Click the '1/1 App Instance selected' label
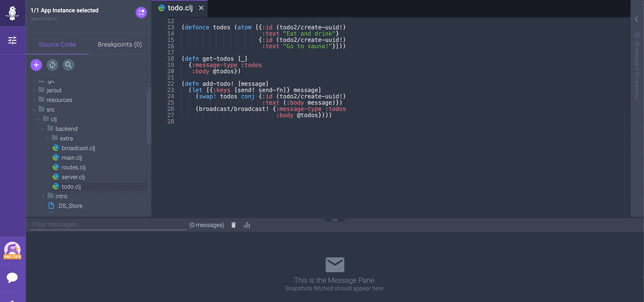The height and width of the screenshot is (302, 644). [x=64, y=10]
